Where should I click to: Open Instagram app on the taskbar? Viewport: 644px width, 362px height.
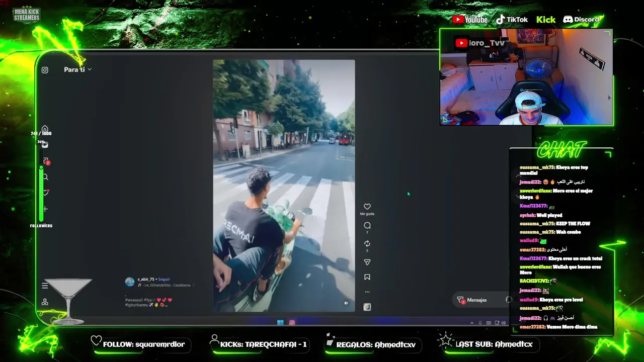(x=292, y=323)
